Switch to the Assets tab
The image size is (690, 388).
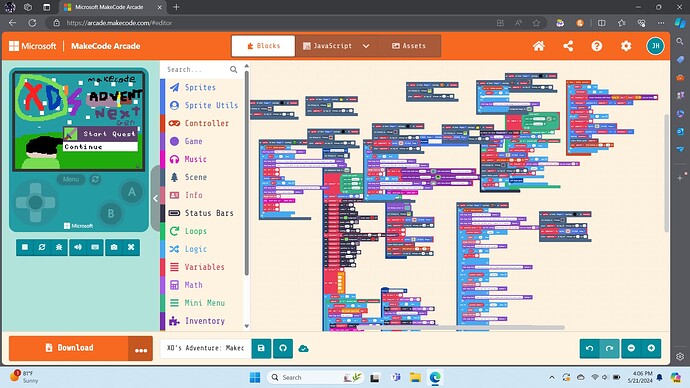[x=409, y=46]
